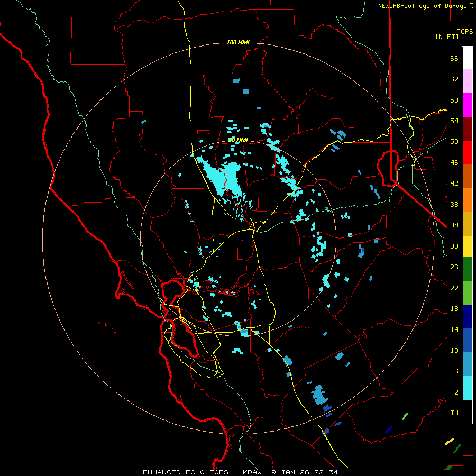This screenshot has height=476, width=476.
Task: Select the cyan legend swatch
Action: pyautogui.click(x=467, y=388)
